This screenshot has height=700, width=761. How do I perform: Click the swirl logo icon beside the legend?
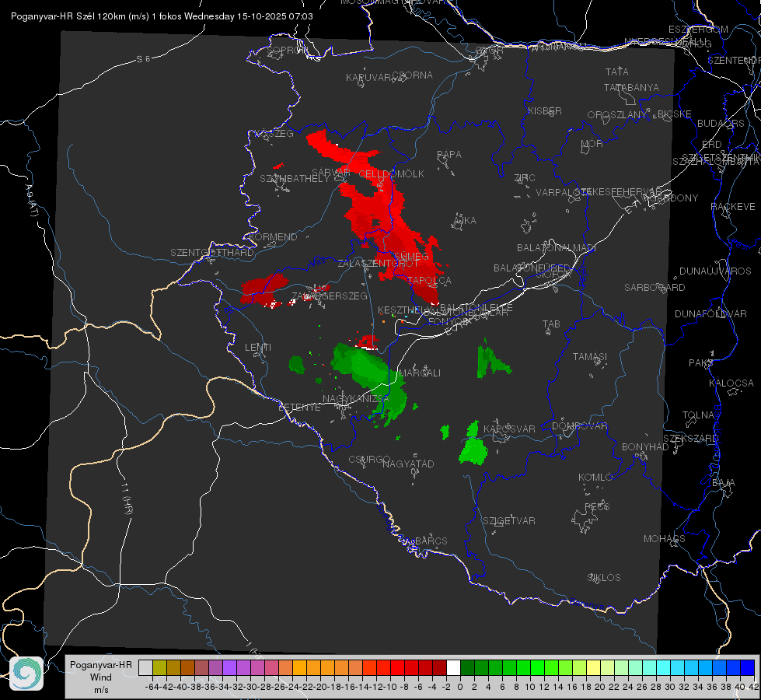(x=26, y=674)
